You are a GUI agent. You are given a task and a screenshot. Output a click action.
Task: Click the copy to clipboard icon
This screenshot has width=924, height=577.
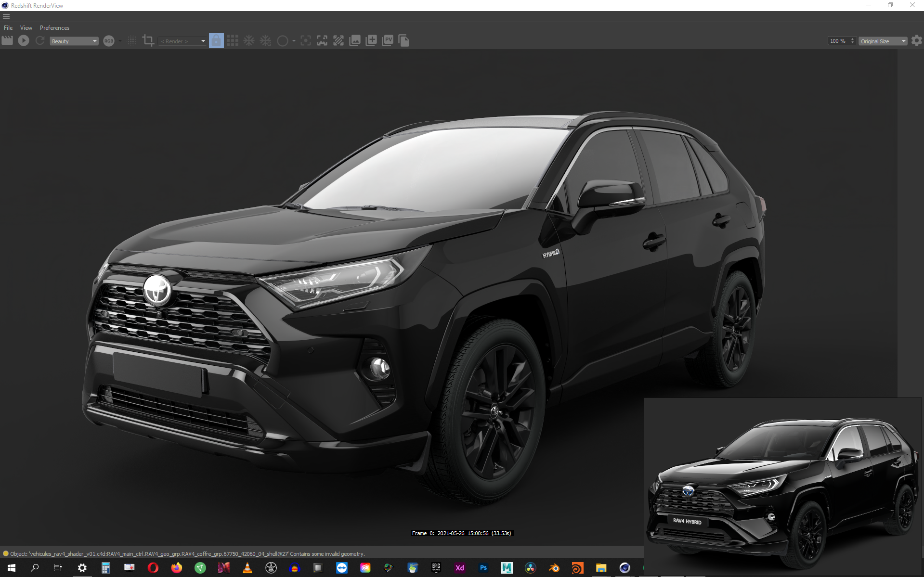point(404,41)
